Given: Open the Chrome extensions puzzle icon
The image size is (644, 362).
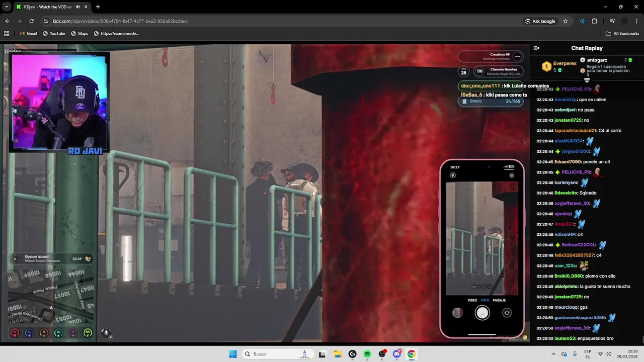Looking at the screenshot, I should pos(595,21).
